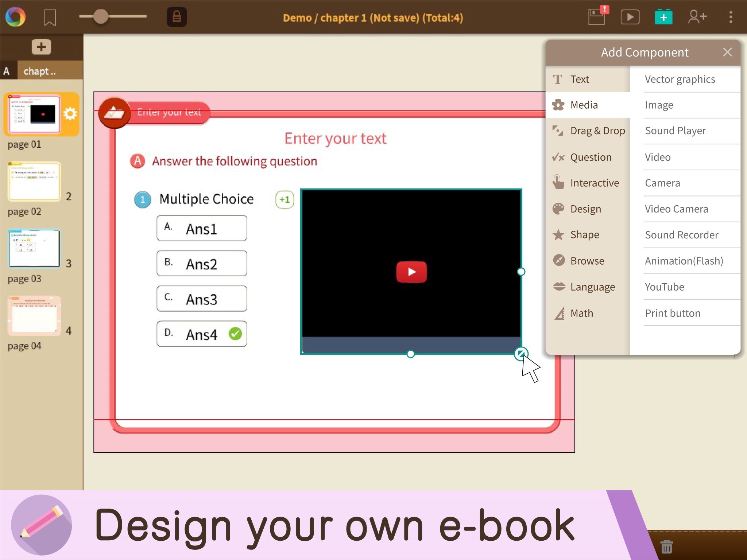The width and height of the screenshot is (747, 560).
Task: Select the Drag & Drop tool
Action: (590, 131)
